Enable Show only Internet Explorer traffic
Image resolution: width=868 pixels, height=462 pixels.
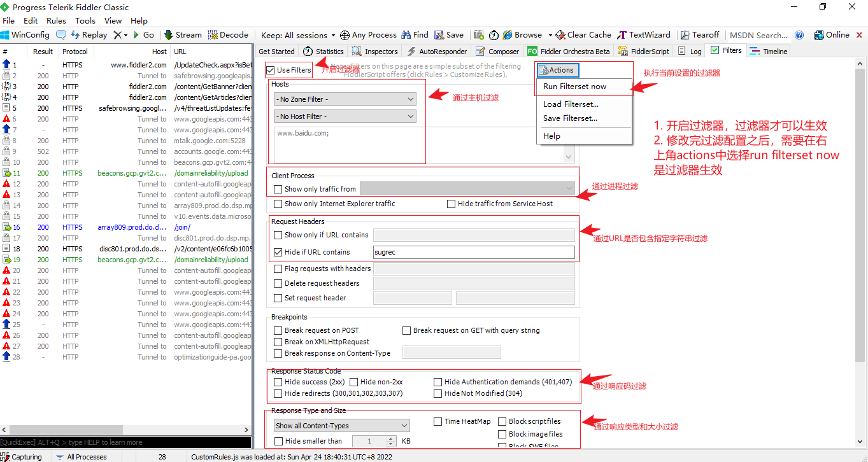pyautogui.click(x=278, y=204)
